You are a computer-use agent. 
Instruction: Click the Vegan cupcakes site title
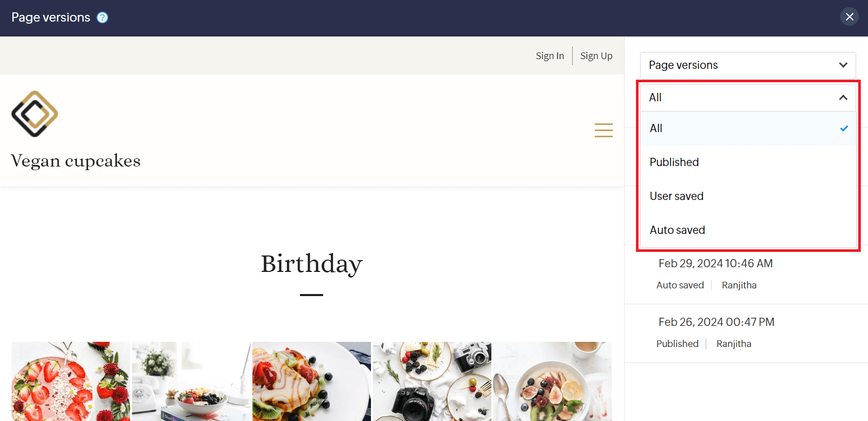tap(76, 161)
